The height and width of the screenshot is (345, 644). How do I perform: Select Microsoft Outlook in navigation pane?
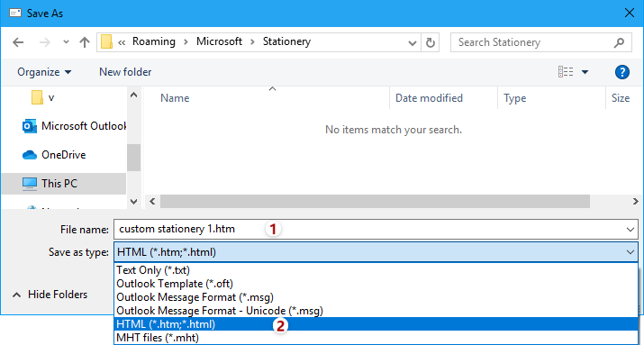(74, 126)
